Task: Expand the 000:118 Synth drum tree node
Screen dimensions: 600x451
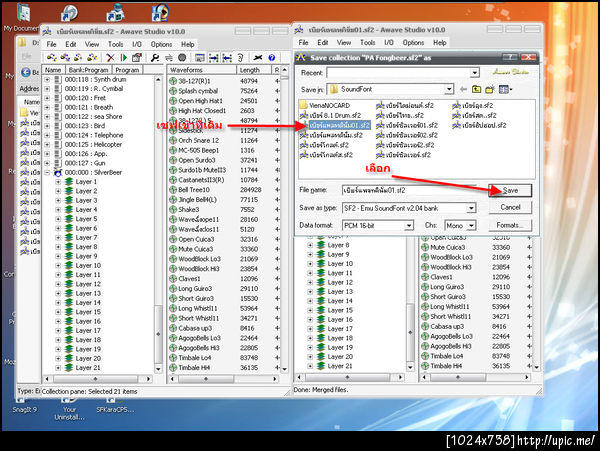Action: tap(47, 80)
